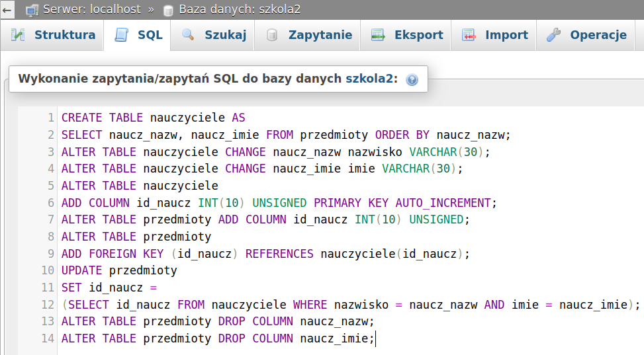
Task: Click the 'ORDER BY' text on line 2
Action: pyautogui.click(x=402, y=135)
